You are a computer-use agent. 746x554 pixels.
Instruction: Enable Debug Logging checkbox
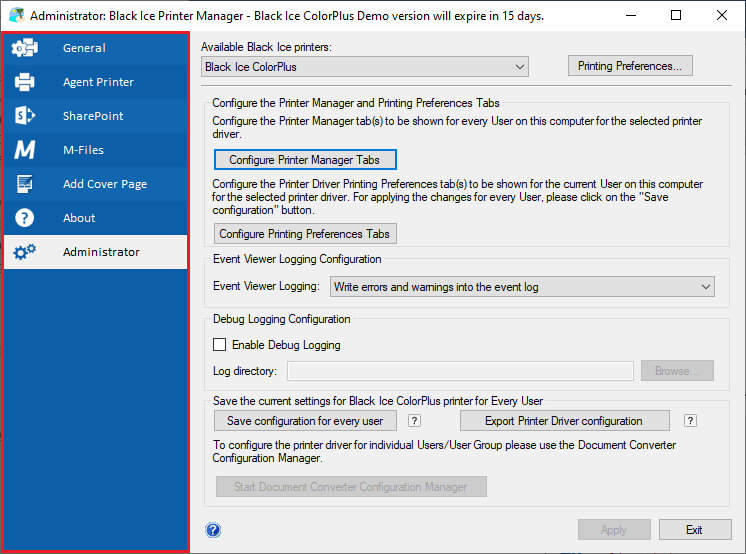pos(219,345)
